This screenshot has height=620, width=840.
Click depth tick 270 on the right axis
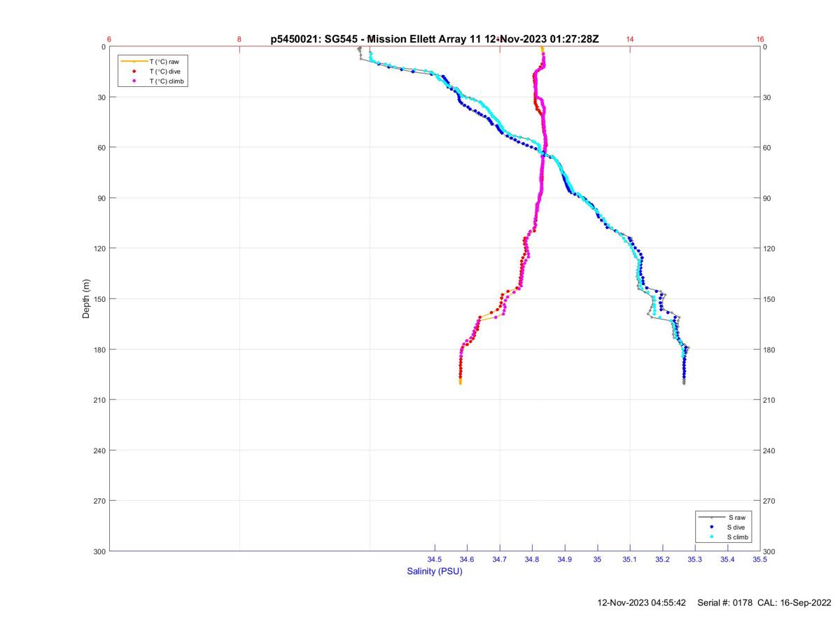(x=770, y=501)
